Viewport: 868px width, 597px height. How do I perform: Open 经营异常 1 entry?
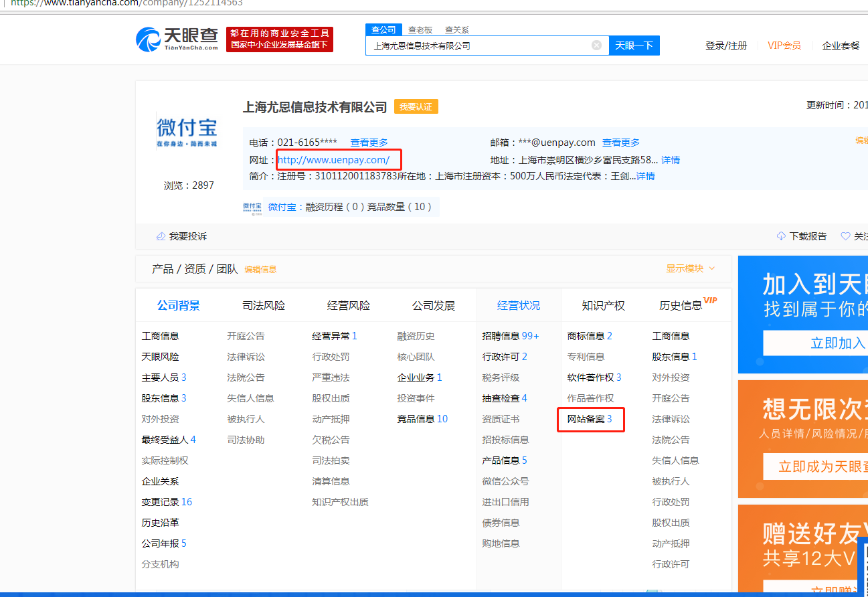tap(335, 336)
